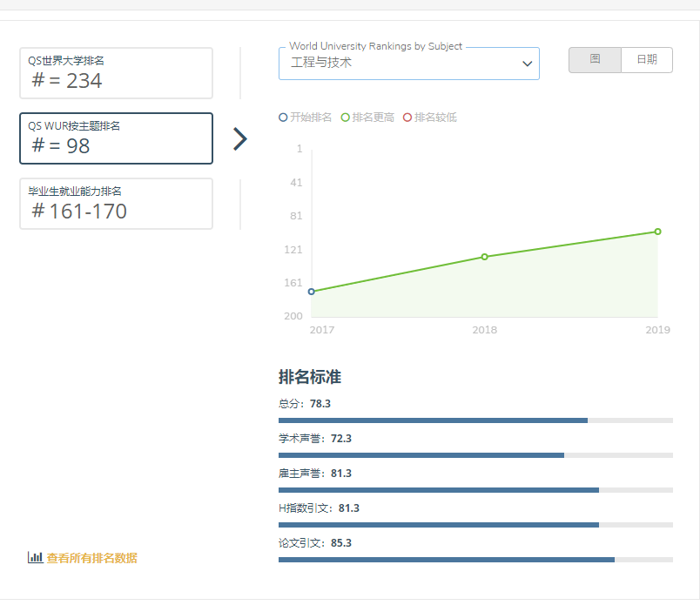Screen dimensions: 700x605
Task: Expand subject list via dropdown arrow
Action: (527, 64)
